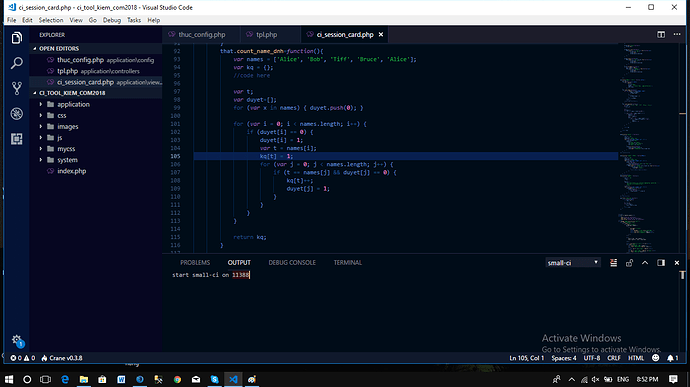The width and height of the screenshot is (690, 387).
Task: Open notifications bell in status bar
Action: (x=672, y=358)
